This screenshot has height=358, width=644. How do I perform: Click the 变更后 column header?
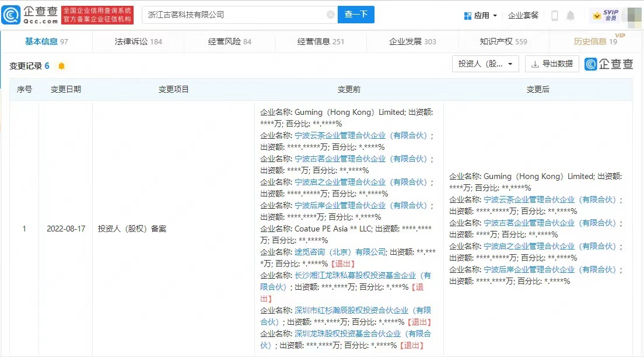[x=538, y=90]
